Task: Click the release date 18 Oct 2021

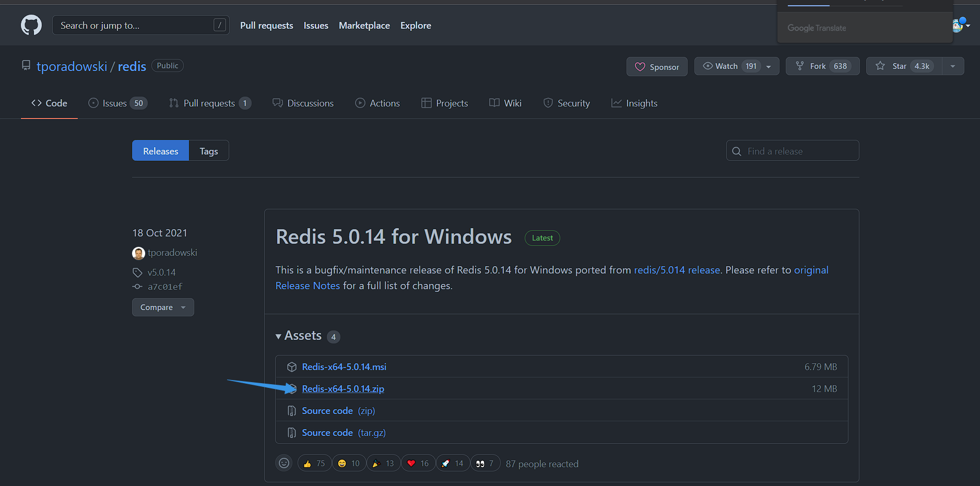Action: [x=160, y=233]
